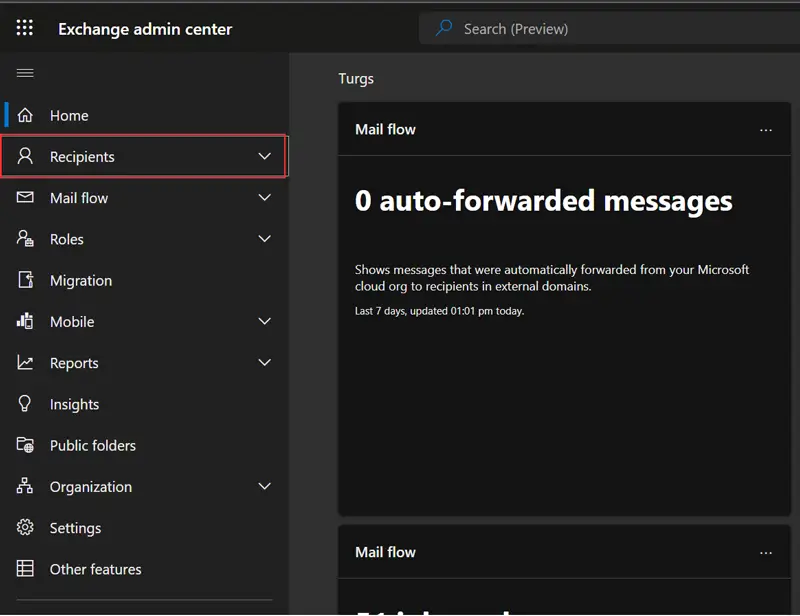Open Public folders menu item
Image resolution: width=800 pixels, height=616 pixels.
click(92, 445)
